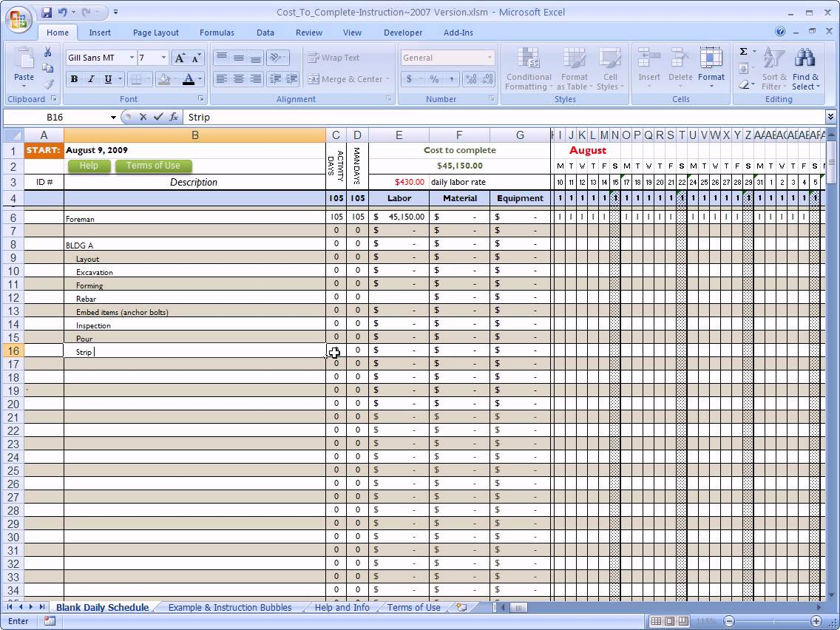The image size is (840, 630).
Task: Click the Office Button orb
Action: click(19, 19)
